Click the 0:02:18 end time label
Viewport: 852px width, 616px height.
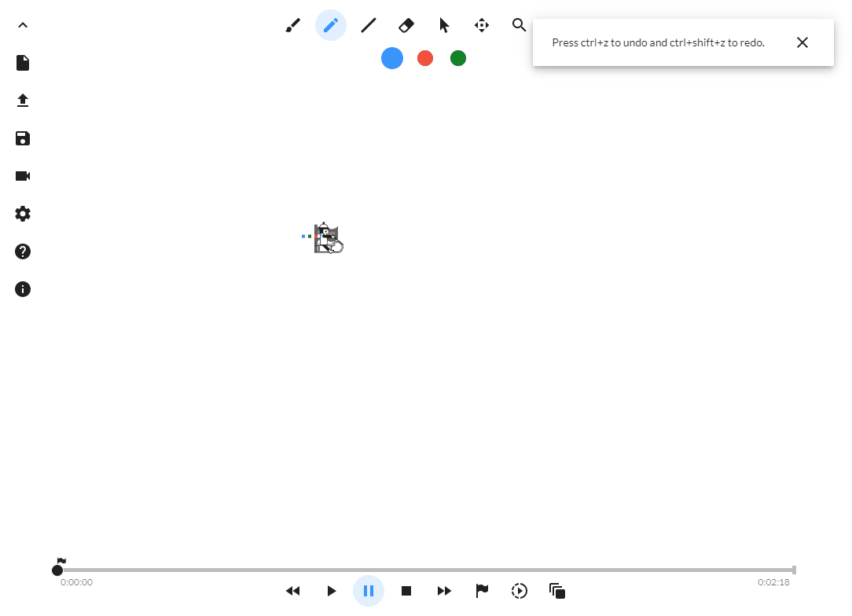(773, 582)
